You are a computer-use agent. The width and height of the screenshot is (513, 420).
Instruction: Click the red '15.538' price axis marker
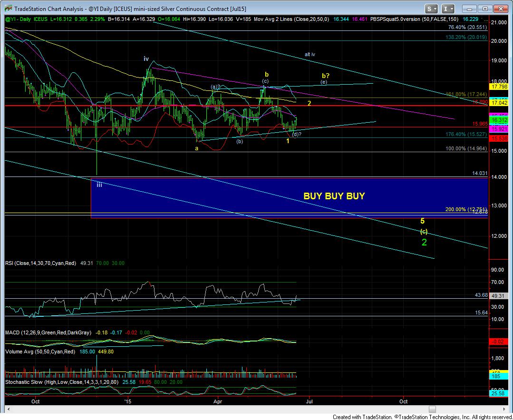point(498,139)
